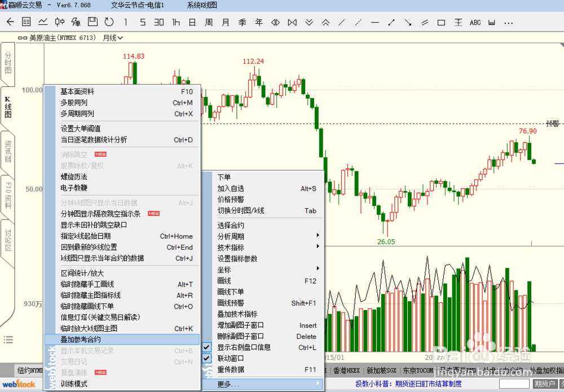Select the horizontal line drawing tool
Screen dimensions: 564x392
375,23
